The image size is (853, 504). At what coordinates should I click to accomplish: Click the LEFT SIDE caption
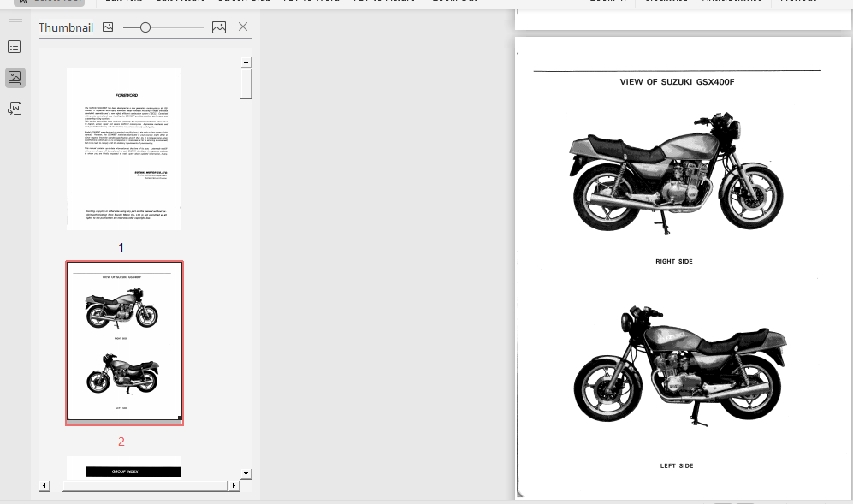[x=677, y=465]
